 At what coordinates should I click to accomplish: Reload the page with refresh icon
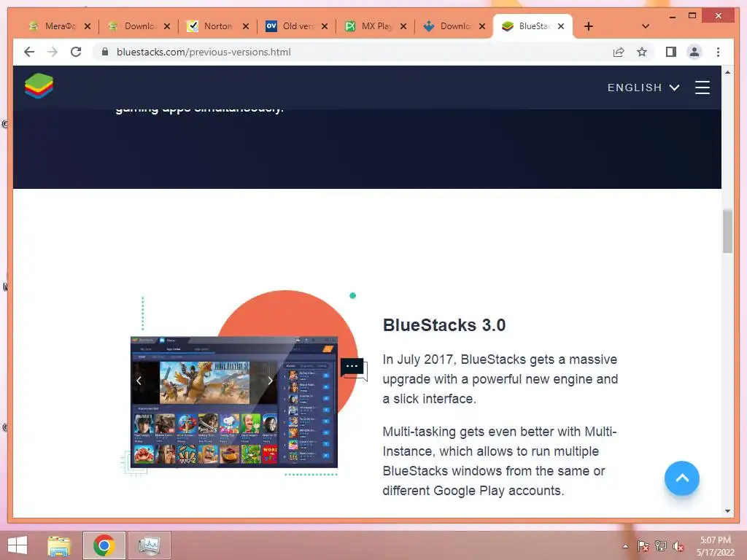76,52
